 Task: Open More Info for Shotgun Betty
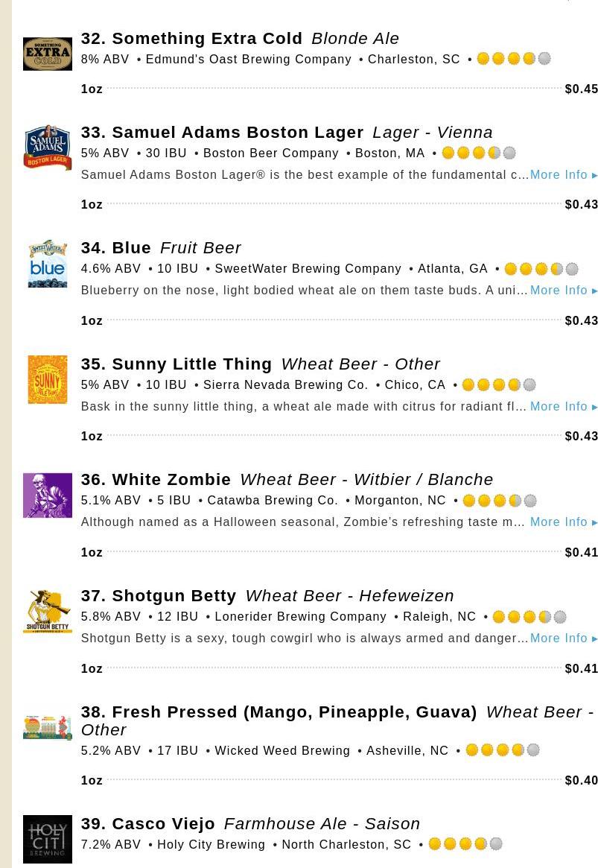pyautogui.click(x=564, y=639)
